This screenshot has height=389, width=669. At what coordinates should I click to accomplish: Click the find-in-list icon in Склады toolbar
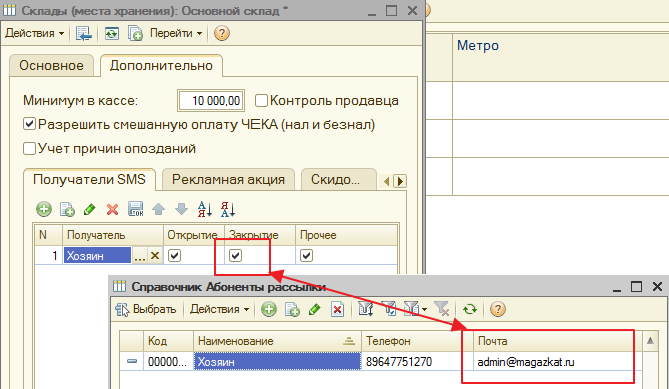pyautogui.click(x=84, y=33)
